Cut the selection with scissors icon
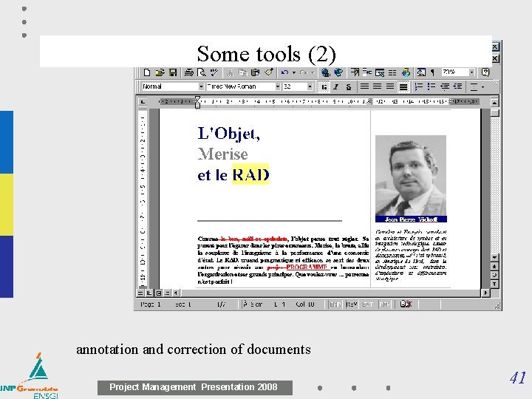This screenshot has width=532, height=399. (x=230, y=72)
